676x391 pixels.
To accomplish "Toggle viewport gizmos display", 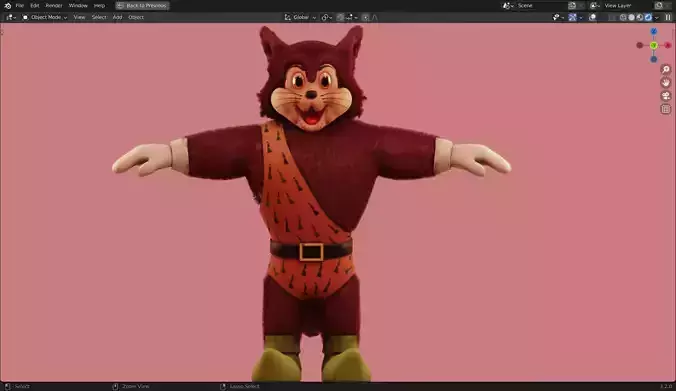I will (573, 17).
